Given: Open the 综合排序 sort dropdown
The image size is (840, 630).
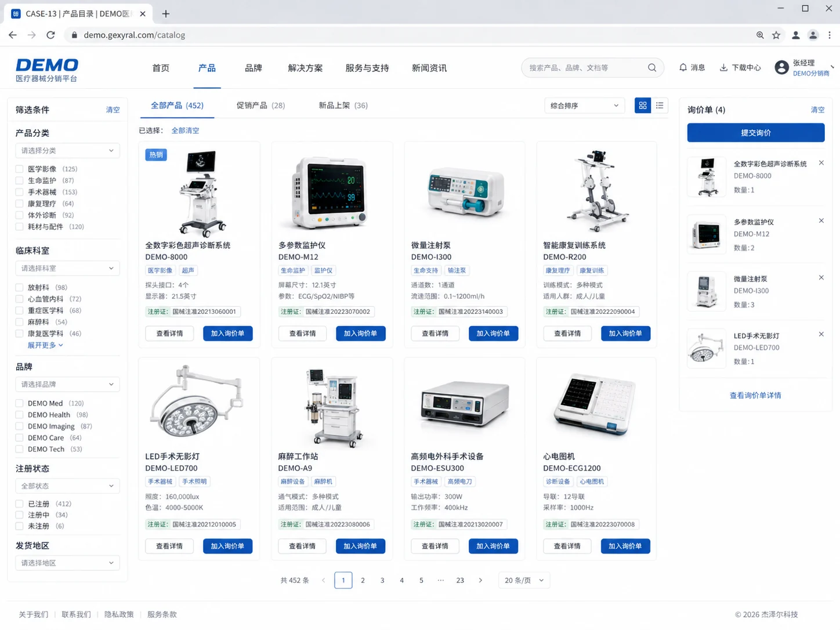Looking at the screenshot, I should click(585, 106).
